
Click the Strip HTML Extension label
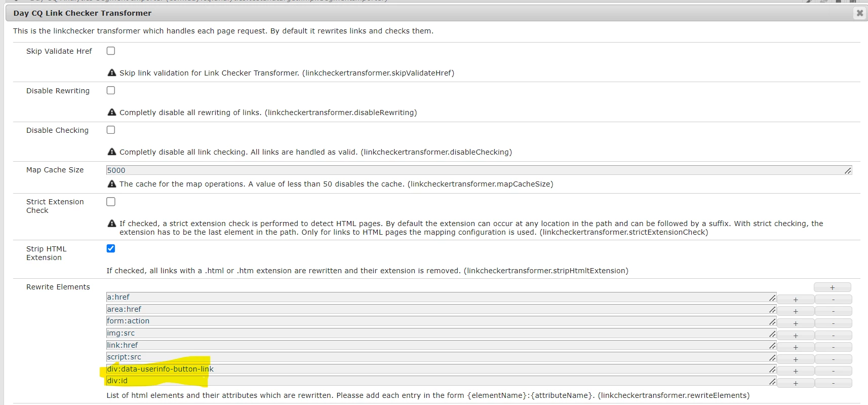coord(47,253)
